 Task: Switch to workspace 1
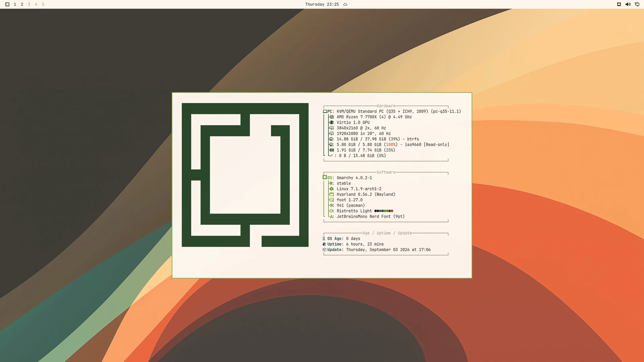15,4
